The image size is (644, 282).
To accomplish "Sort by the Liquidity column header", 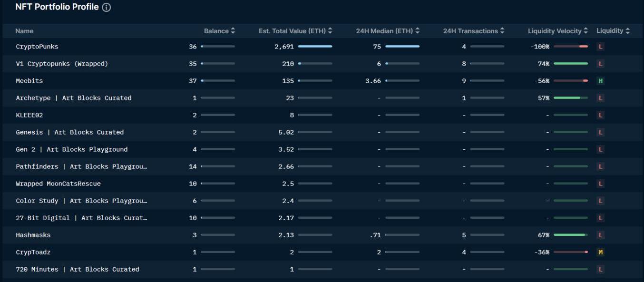I will point(613,31).
